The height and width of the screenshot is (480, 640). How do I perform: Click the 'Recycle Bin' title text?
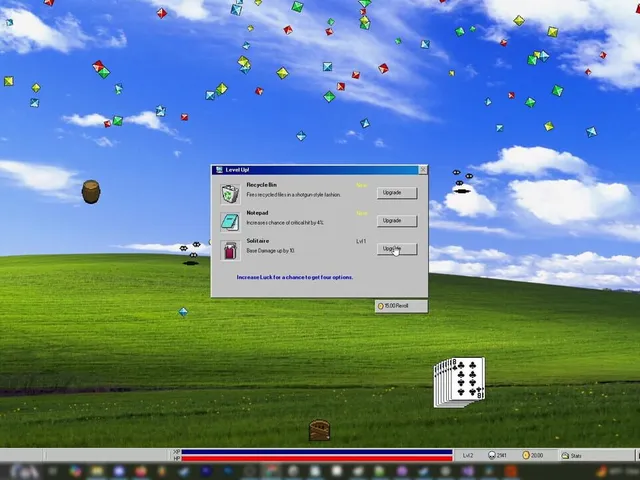(x=261, y=185)
